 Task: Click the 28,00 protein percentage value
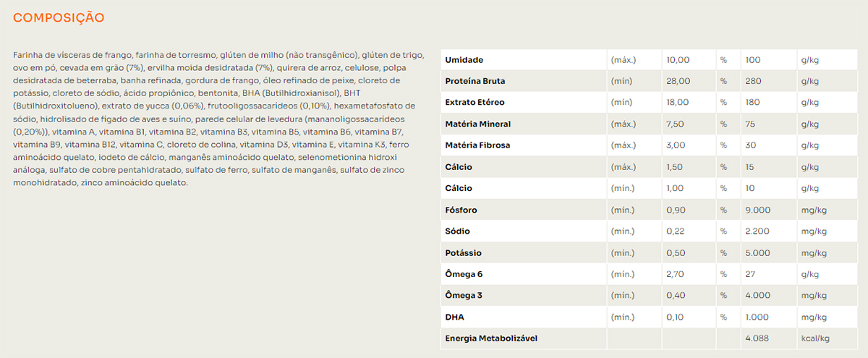tap(678, 81)
